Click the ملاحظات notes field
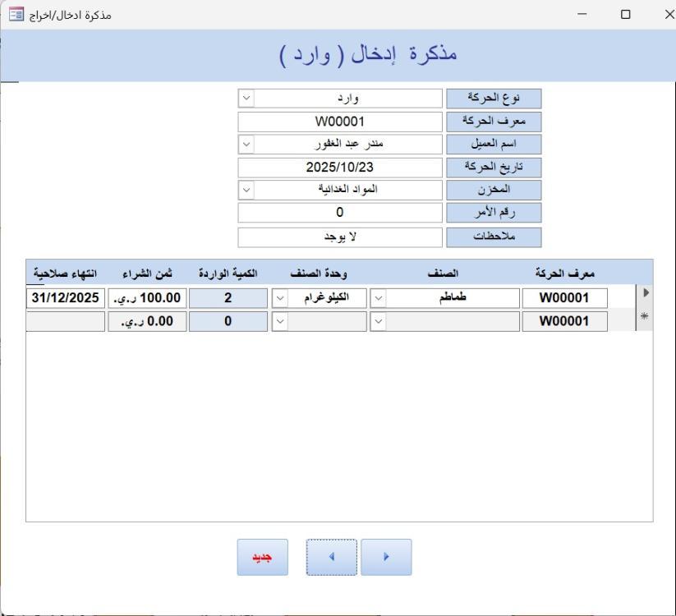 (x=340, y=237)
